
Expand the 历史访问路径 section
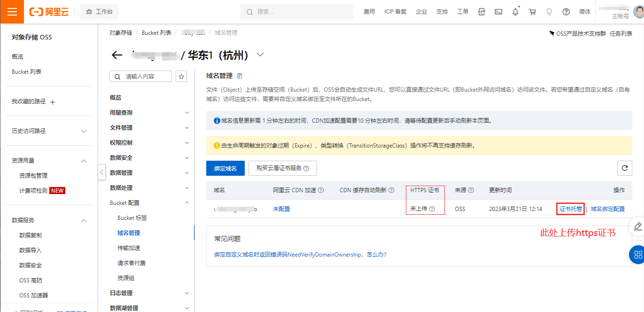pyautogui.click(x=84, y=131)
